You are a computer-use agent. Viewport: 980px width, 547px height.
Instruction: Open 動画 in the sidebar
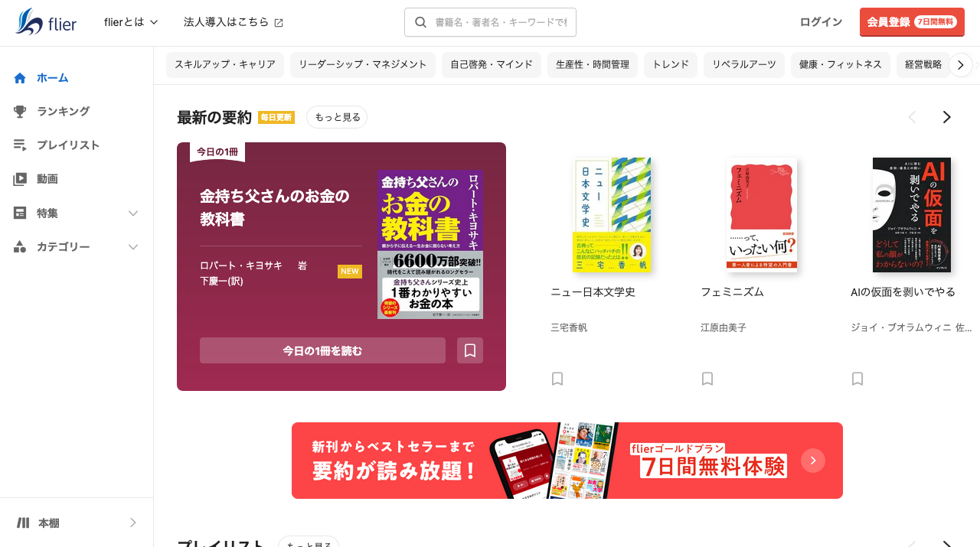point(77,179)
